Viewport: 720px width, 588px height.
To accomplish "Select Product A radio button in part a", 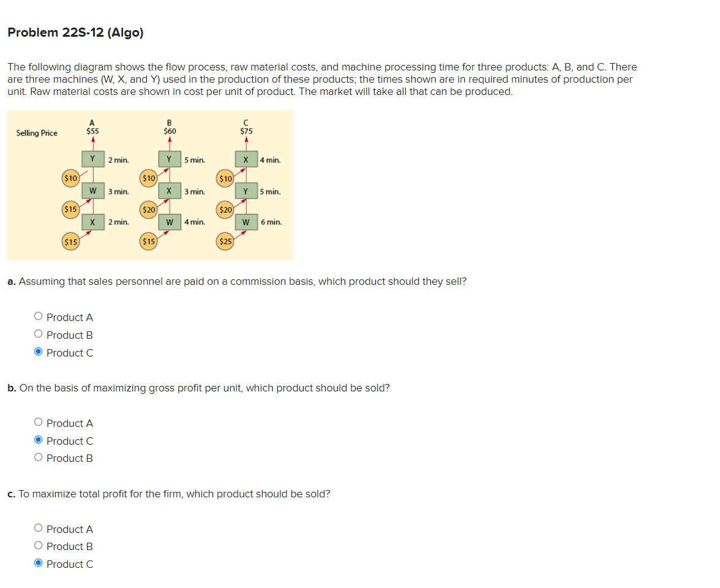I will pyautogui.click(x=37, y=315).
